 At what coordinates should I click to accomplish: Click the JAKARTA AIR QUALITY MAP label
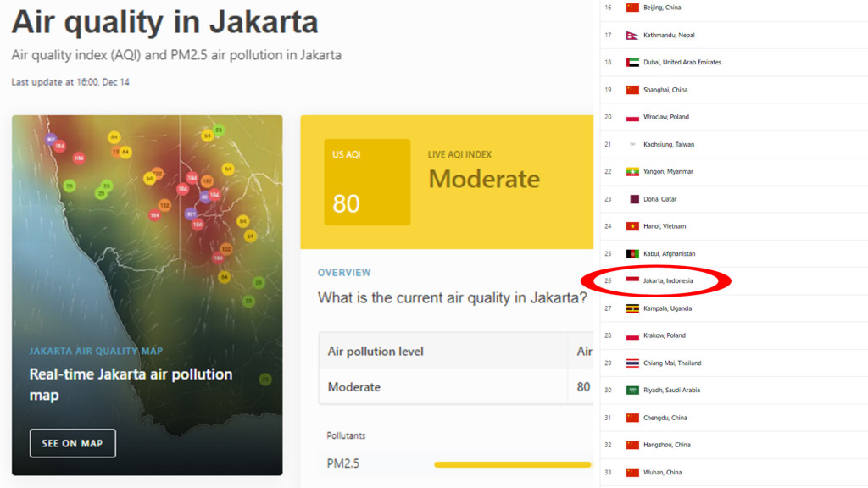click(x=96, y=352)
